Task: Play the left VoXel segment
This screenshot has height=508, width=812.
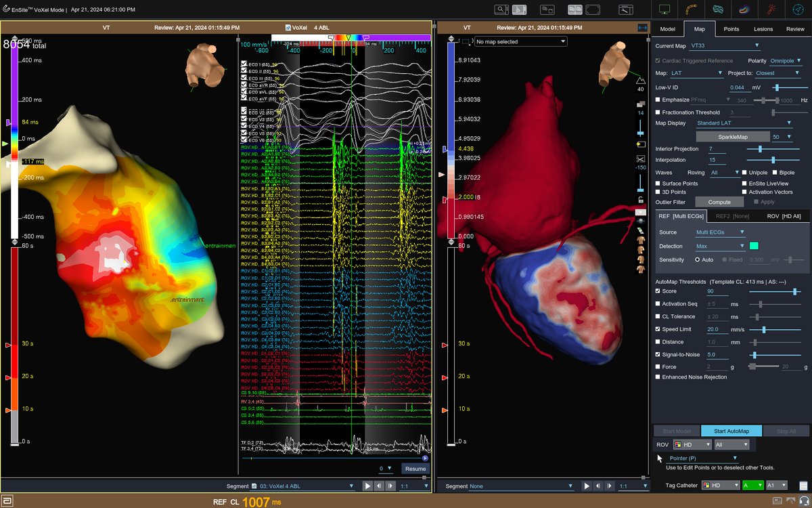Action: 367,486
